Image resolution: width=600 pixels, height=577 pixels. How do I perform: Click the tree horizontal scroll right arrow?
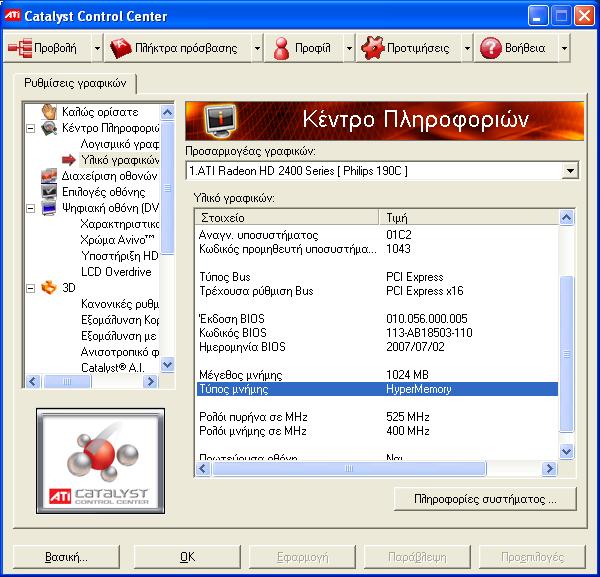[151, 381]
